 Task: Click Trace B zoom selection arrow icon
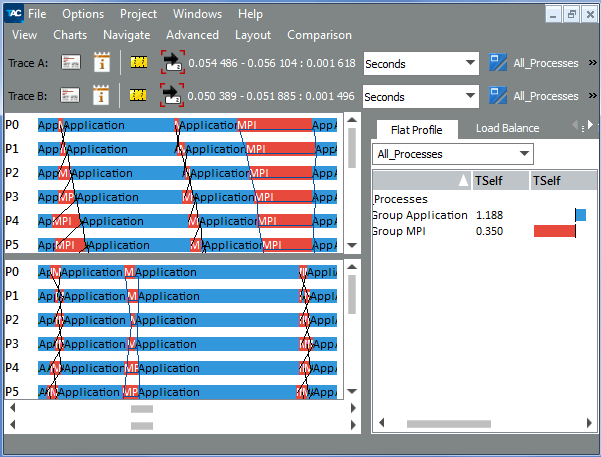pyautogui.click(x=172, y=95)
